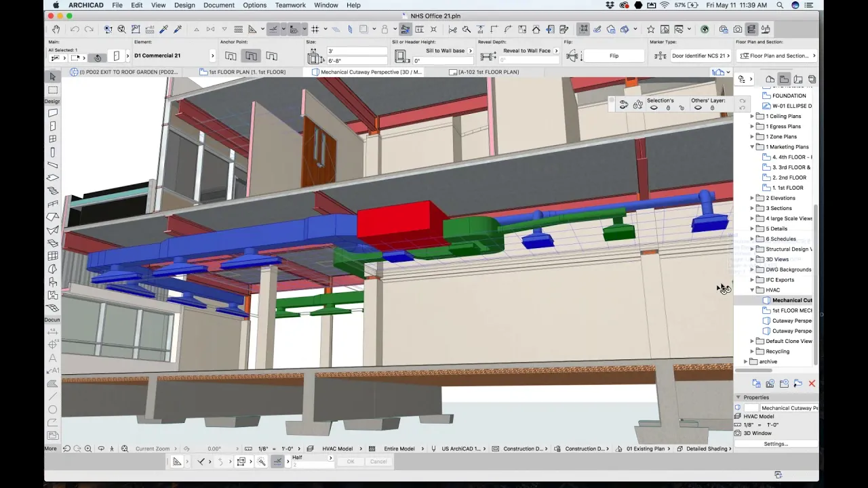Viewport: 868px width, 488px height.
Task: Click the rotate orientation icon beside zoom field
Action: 186,449
